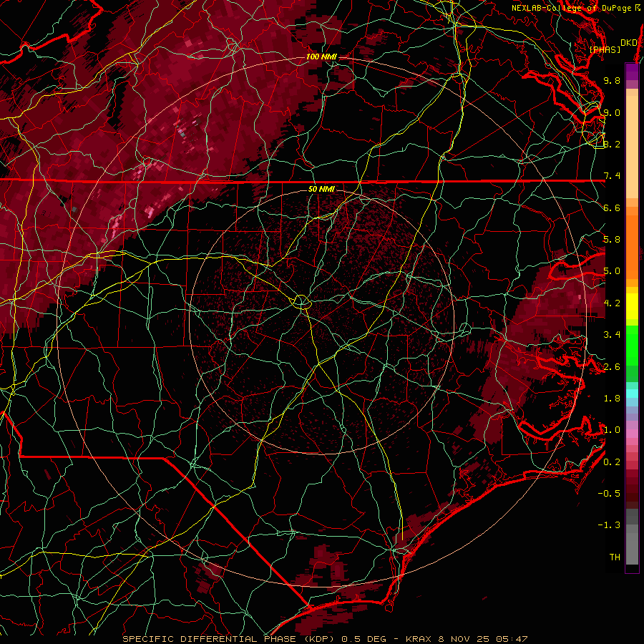Click the 50 NMI range ring label

pyautogui.click(x=321, y=190)
